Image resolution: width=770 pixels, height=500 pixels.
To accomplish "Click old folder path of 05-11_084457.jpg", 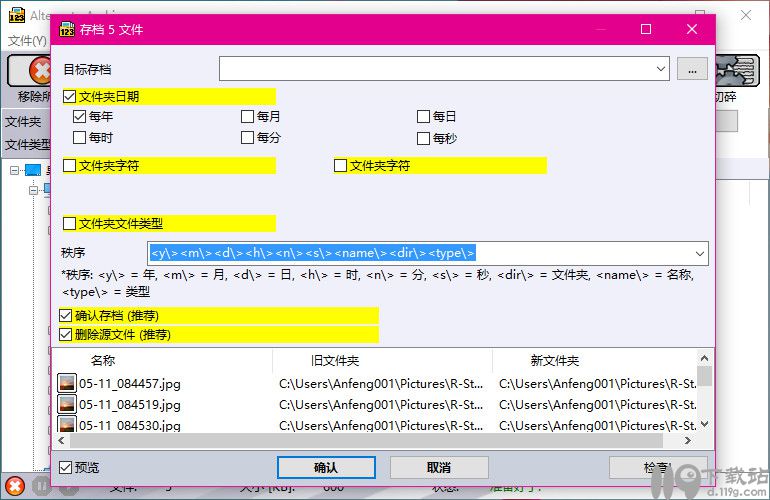I will pyautogui.click(x=381, y=384).
